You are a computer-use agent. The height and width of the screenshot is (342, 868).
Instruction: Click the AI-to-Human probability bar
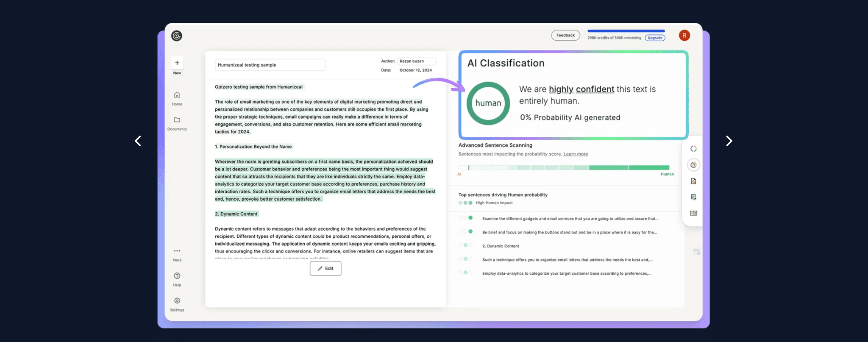pos(564,168)
